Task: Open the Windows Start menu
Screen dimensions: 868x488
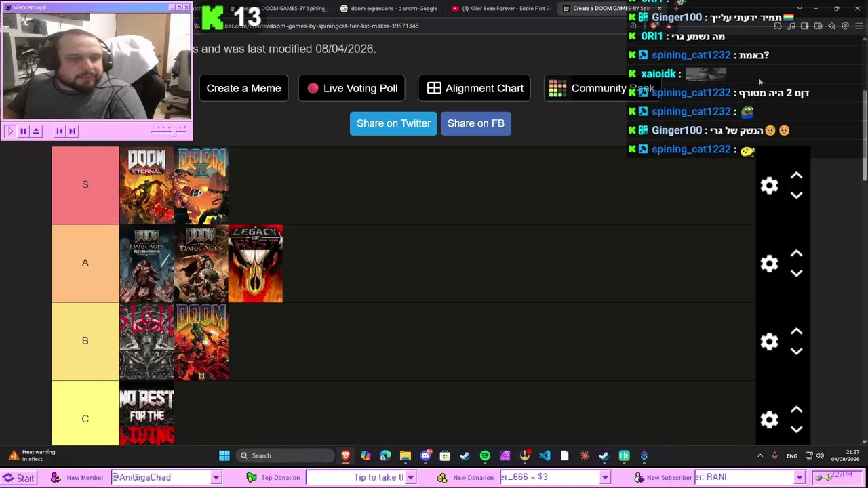Action: click(224, 455)
